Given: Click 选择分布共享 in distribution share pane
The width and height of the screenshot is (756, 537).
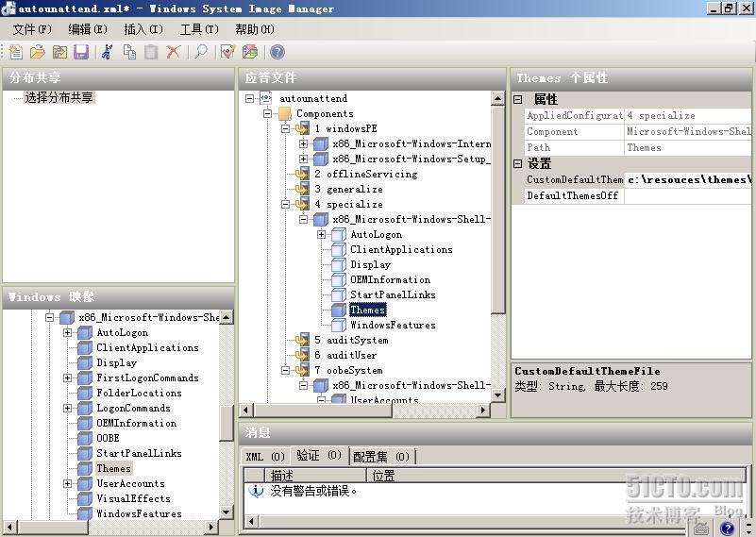Looking at the screenshot, I should 59,97.
